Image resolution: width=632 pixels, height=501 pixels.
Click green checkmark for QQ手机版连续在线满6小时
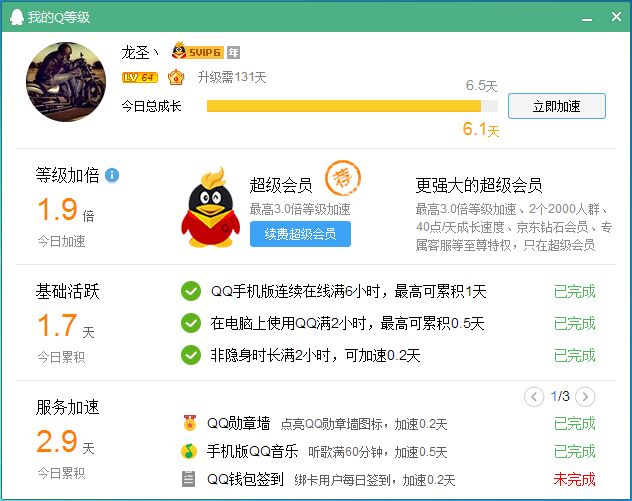click(x=191, y=291)
